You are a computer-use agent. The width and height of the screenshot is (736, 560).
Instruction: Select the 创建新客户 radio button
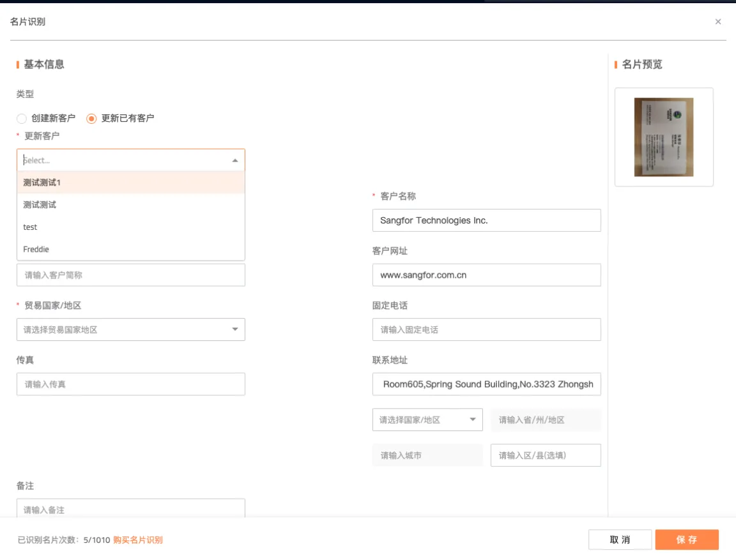point(22,118)
